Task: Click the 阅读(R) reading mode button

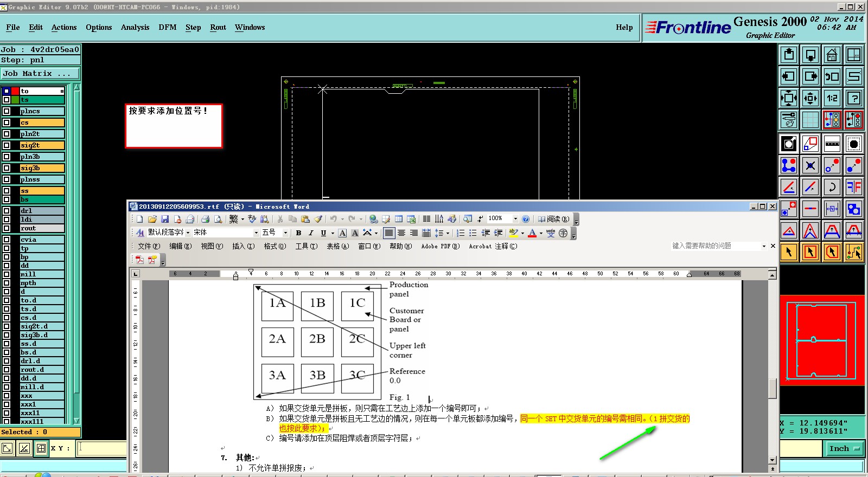Action: 553,219
